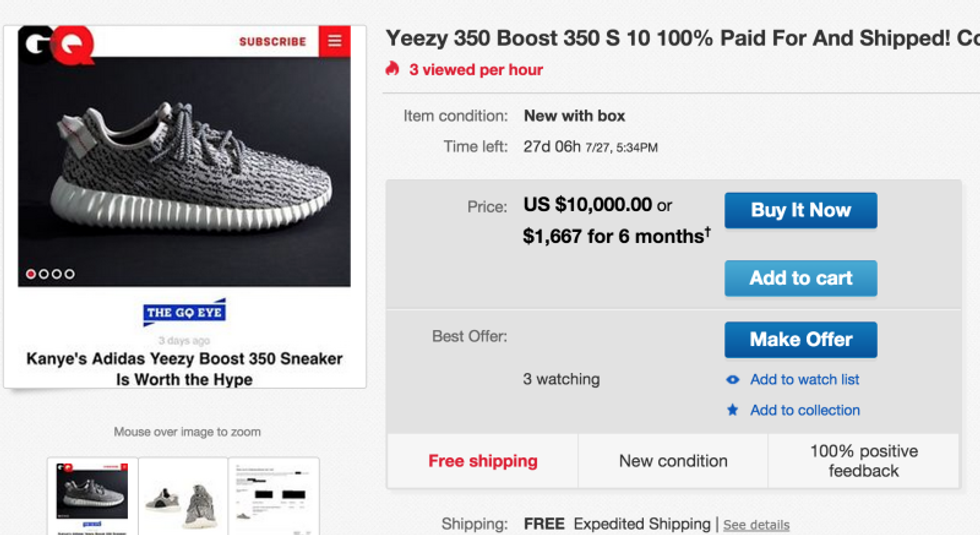The width and height of the screenshot is (980, 535).
Task: Click the star icon beside collection
Action: (x=733, y=410)
